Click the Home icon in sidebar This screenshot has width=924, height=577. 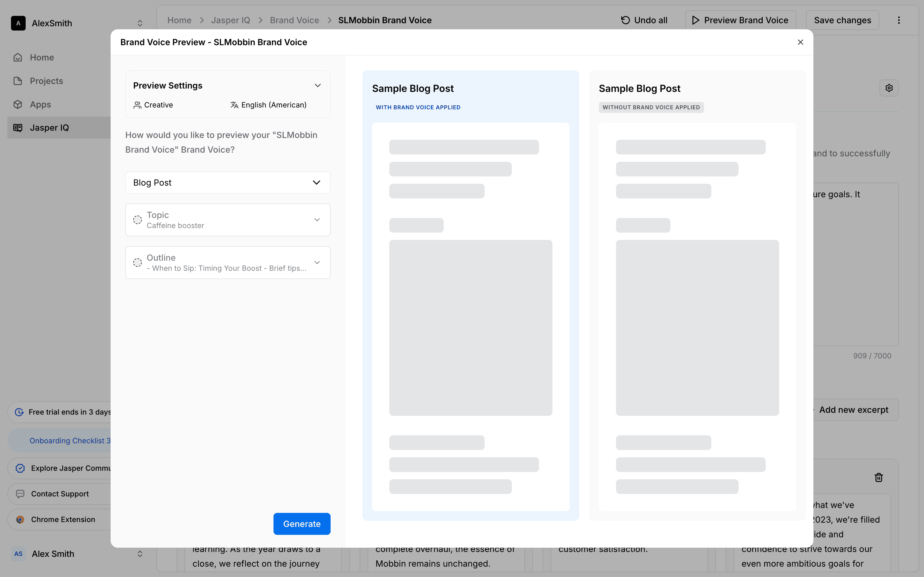tap(18, 58)
